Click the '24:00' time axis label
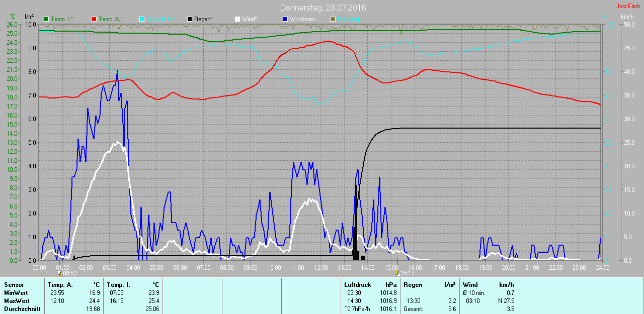Image resolution: width=644 pixels, height=314 pixels. (602, 268)
